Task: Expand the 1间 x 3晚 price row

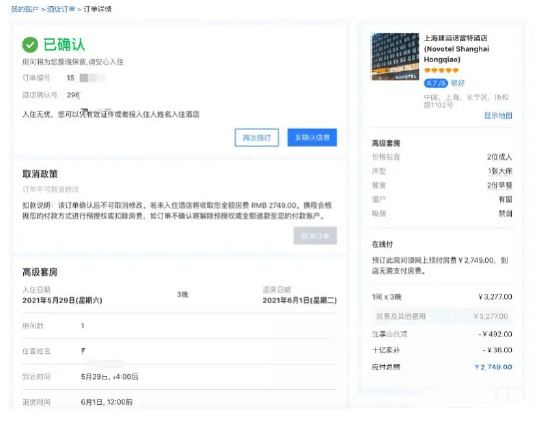Action: [442, 297]
